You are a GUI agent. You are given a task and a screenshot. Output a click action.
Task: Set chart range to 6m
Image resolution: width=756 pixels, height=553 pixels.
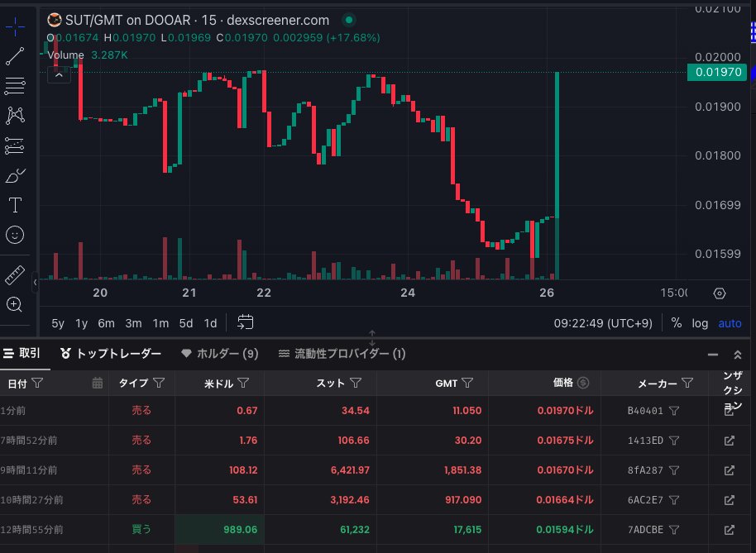tap(107, 323)
